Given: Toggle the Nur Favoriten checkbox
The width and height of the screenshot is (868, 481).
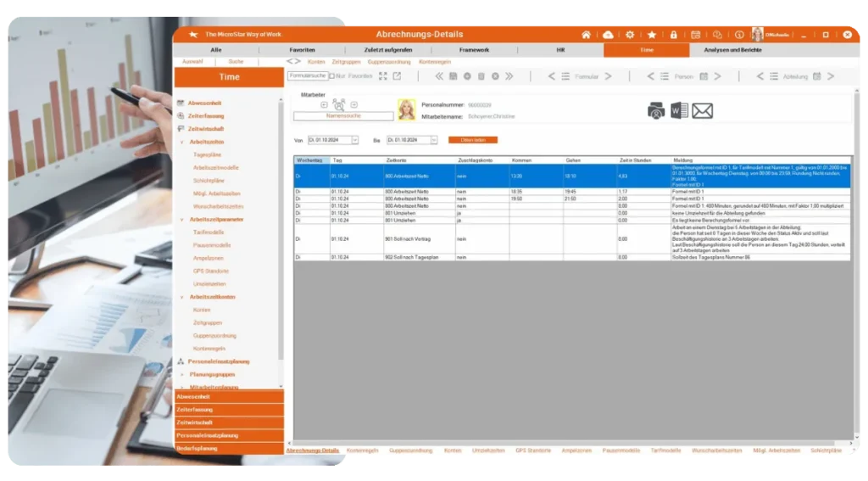Looking at the screenshot, I should [331, 76].
